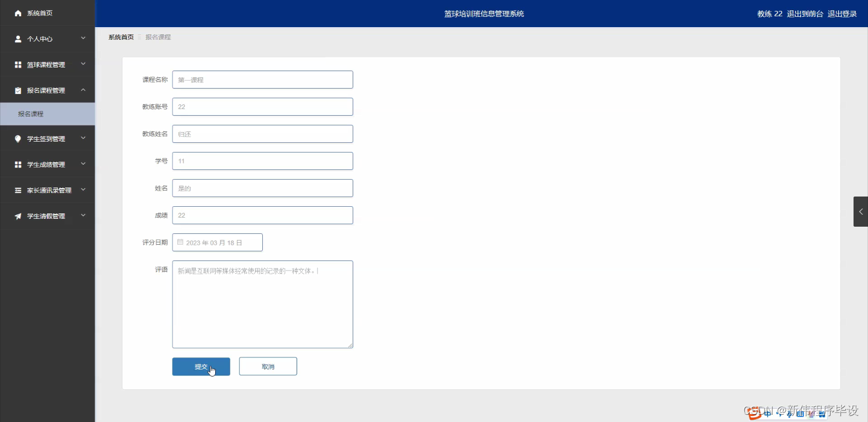
Task: Click the 教练 22 user label
Action: click(x=770, y=14)
